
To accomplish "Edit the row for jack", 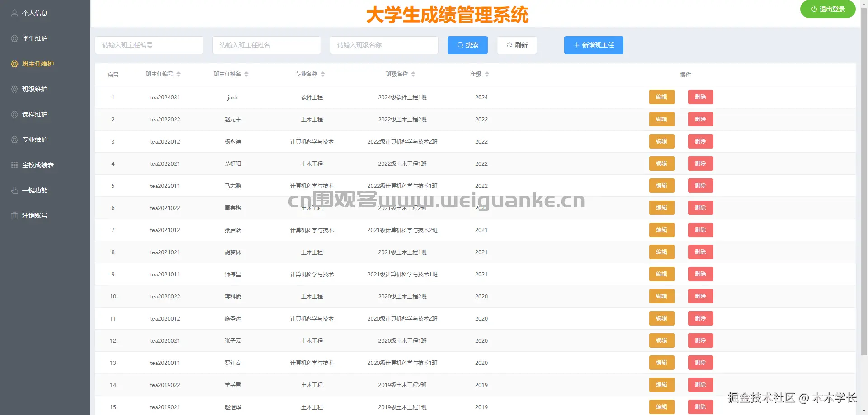I will click(661, 97).
